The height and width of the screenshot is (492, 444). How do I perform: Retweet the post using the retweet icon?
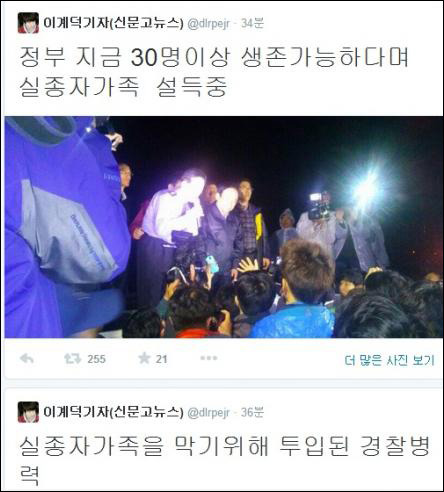point(72,359)
